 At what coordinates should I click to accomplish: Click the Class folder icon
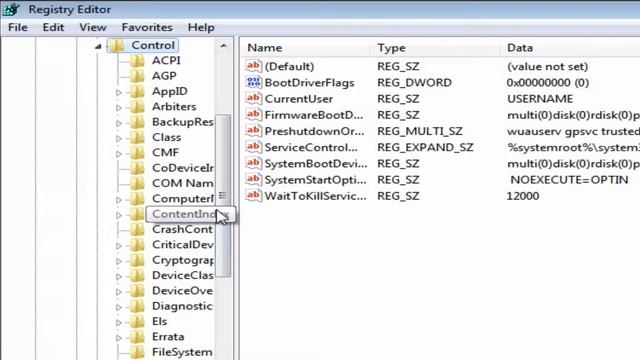click(138, 137)
